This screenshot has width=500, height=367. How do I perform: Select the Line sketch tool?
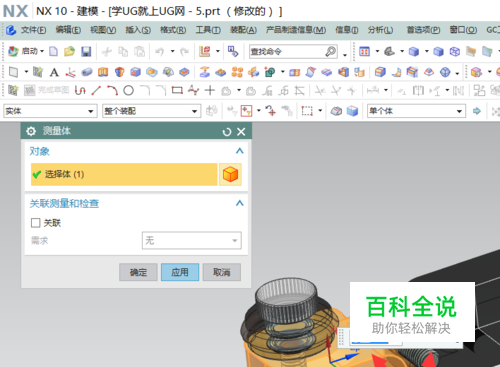coord(96,90)
